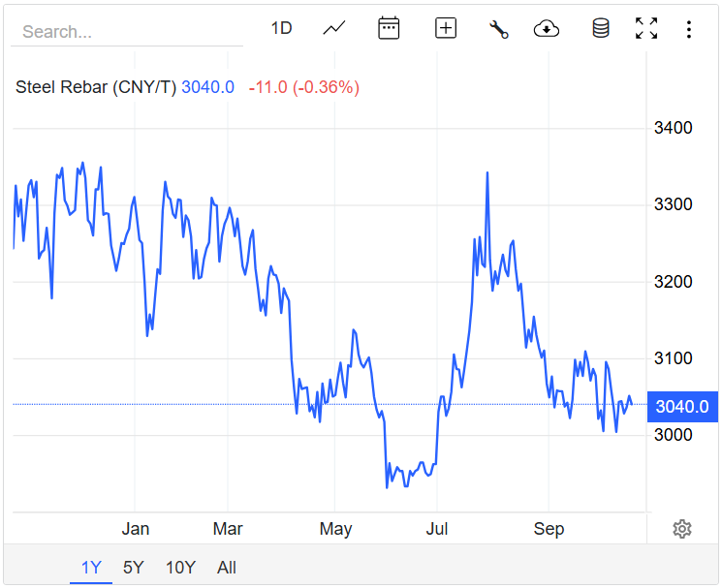Open the calendar date range picker
This screenshot has height=588, width=722.
point(389,28)
